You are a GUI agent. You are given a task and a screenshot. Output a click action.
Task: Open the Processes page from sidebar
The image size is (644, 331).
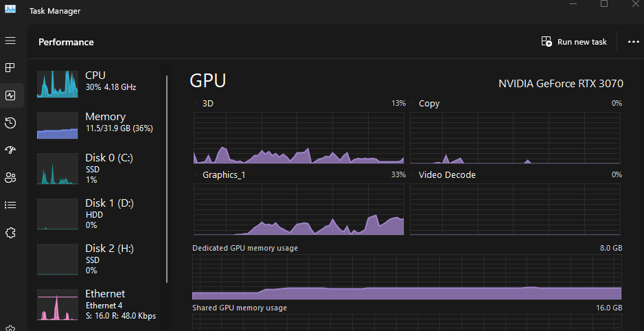10,68
